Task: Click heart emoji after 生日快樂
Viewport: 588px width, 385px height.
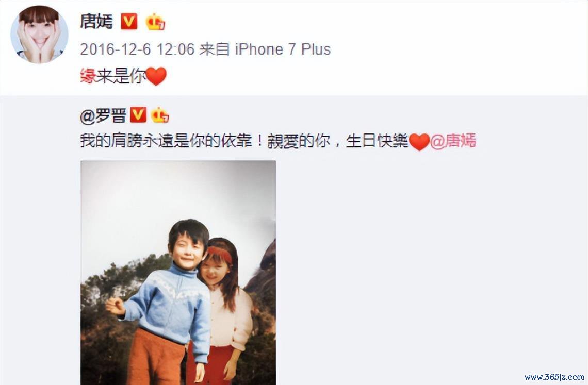Action: tap(419, 142)
